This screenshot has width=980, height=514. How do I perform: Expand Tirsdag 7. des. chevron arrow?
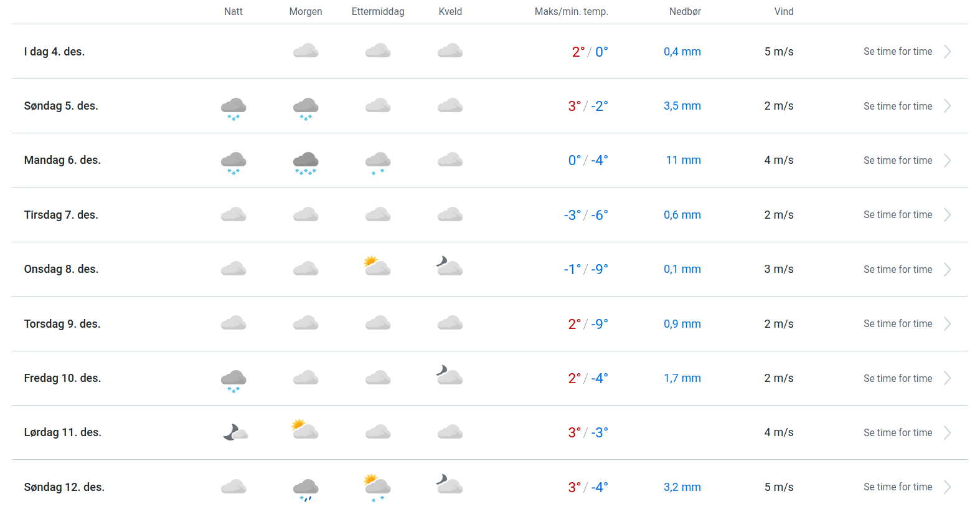pos(947,215)
